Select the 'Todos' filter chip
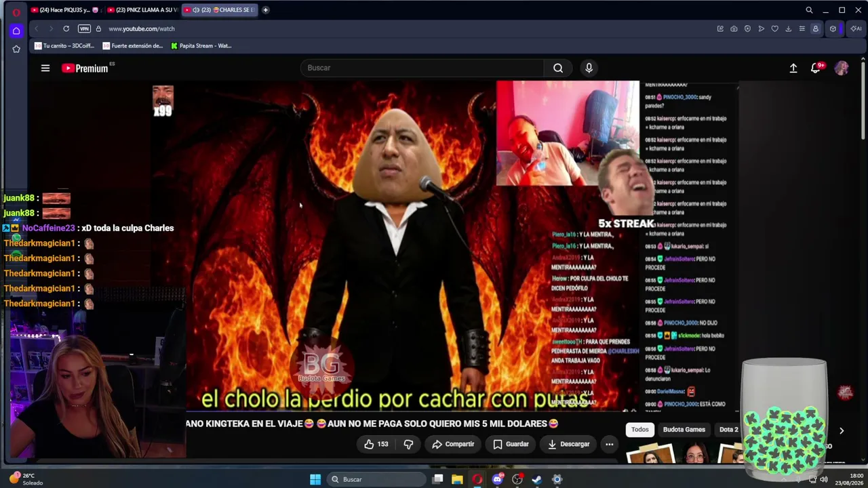 pyautogui.click(x=640, y=429)
